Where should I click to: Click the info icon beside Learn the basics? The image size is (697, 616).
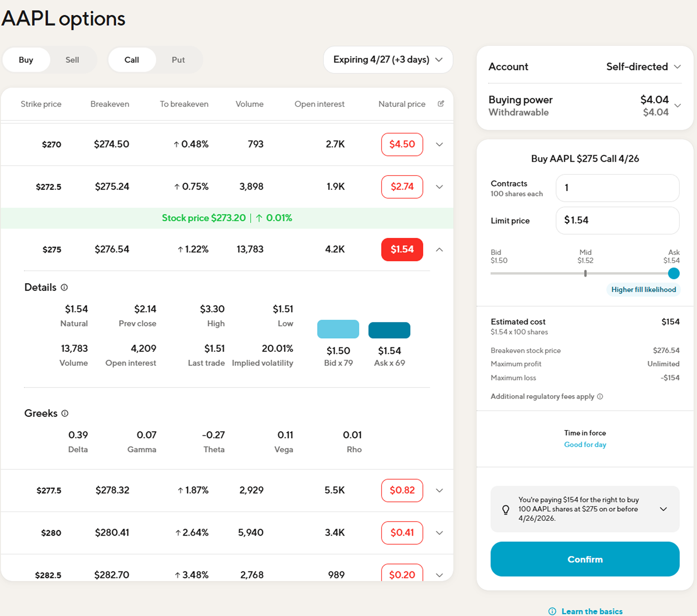[552, 611]
